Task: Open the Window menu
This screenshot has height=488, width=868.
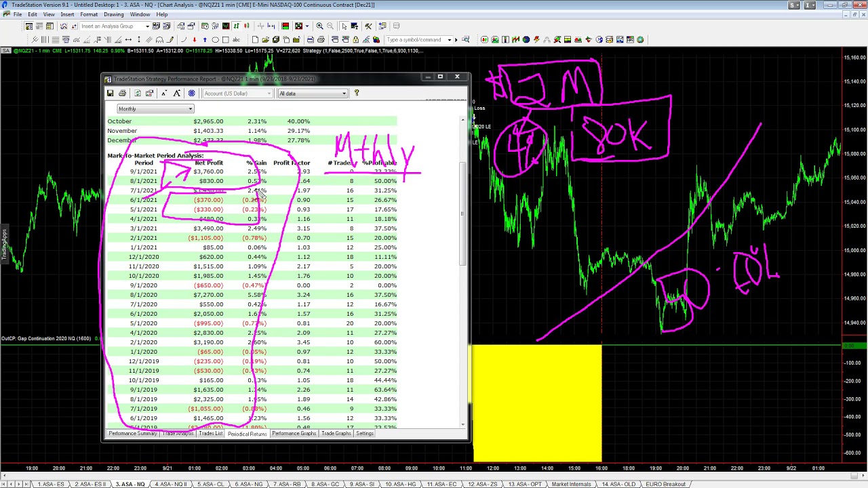Action: pos(140,14)
